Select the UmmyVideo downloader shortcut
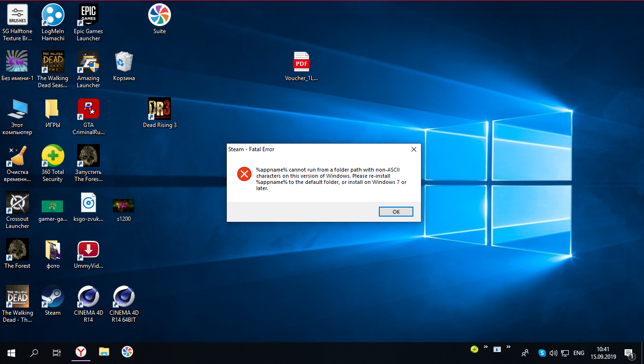This screenshot has height=364, width=644. coord(89,254)
